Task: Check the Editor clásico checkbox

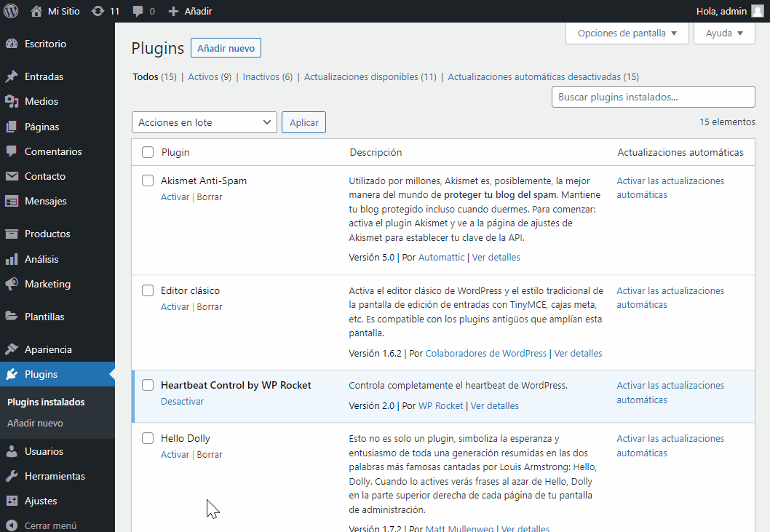Action: click(x=148, y=290)
